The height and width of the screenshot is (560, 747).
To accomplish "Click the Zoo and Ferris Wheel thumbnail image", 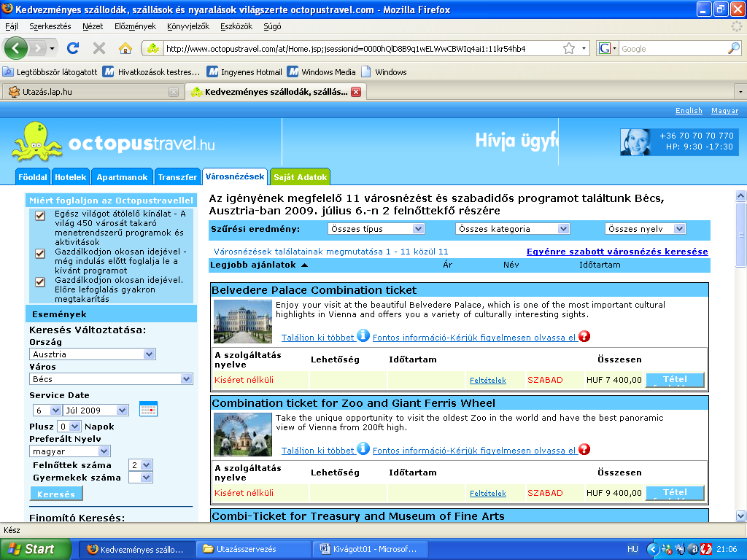I will click(242, 435).
